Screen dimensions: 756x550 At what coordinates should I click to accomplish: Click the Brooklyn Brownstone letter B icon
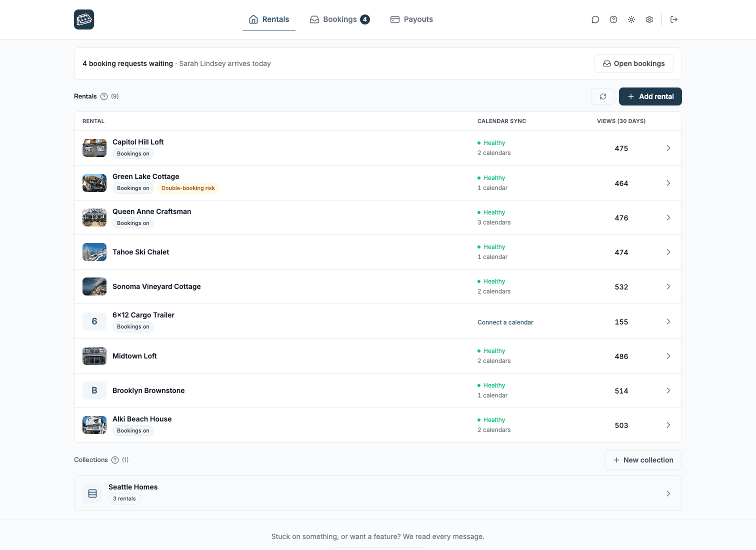click(x=94, y=390)
